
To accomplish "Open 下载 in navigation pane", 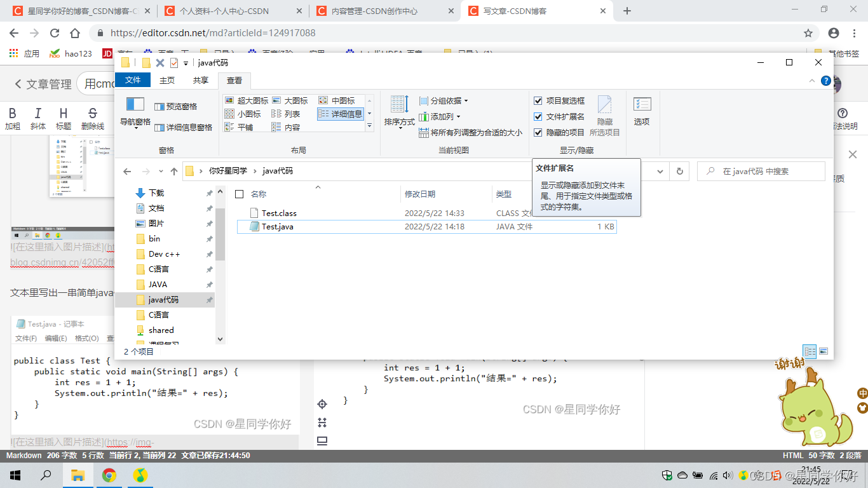I will click(x=156, y=193).
